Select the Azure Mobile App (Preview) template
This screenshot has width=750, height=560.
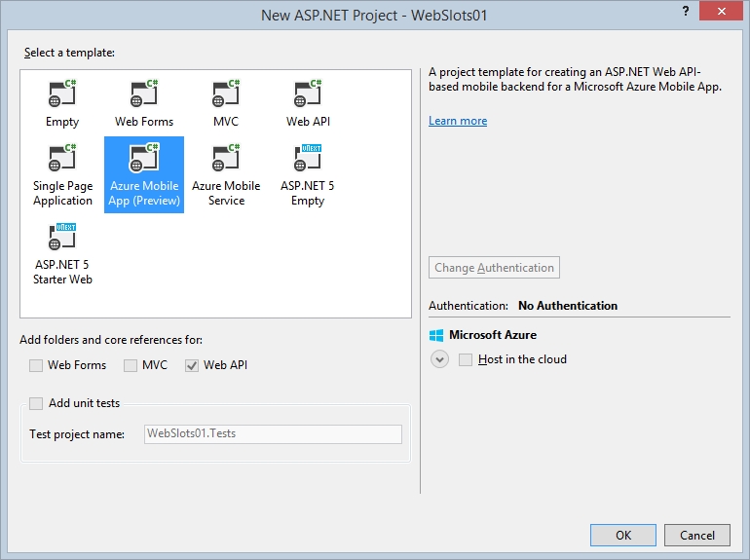pyautogui.click(x=144, y=174)
